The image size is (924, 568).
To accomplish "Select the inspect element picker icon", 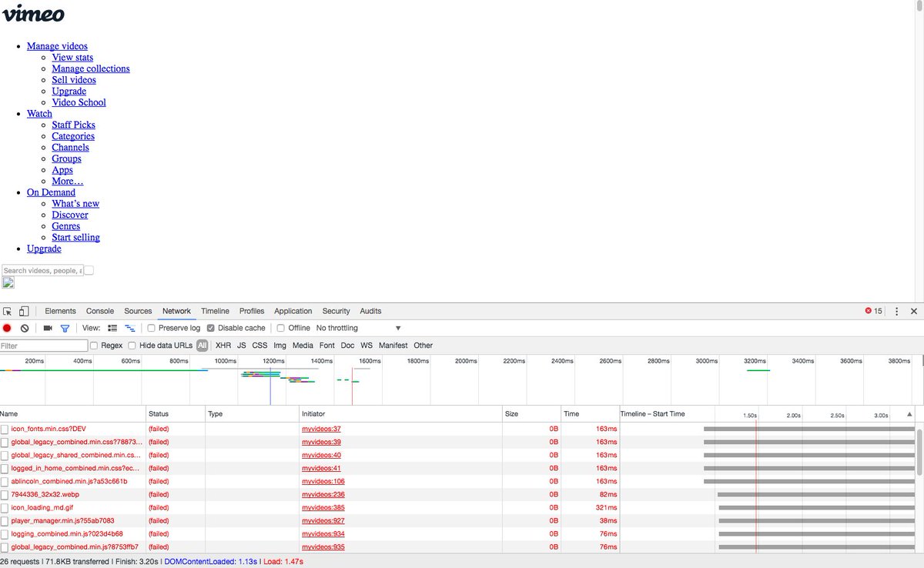I will point(8,312).
